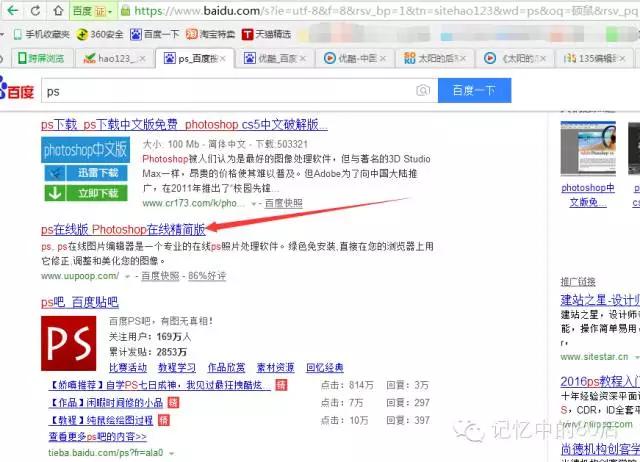Click the red PS tieba logo
The width and height of the screenshot is (640, 462).
click(x=69, y=343)
